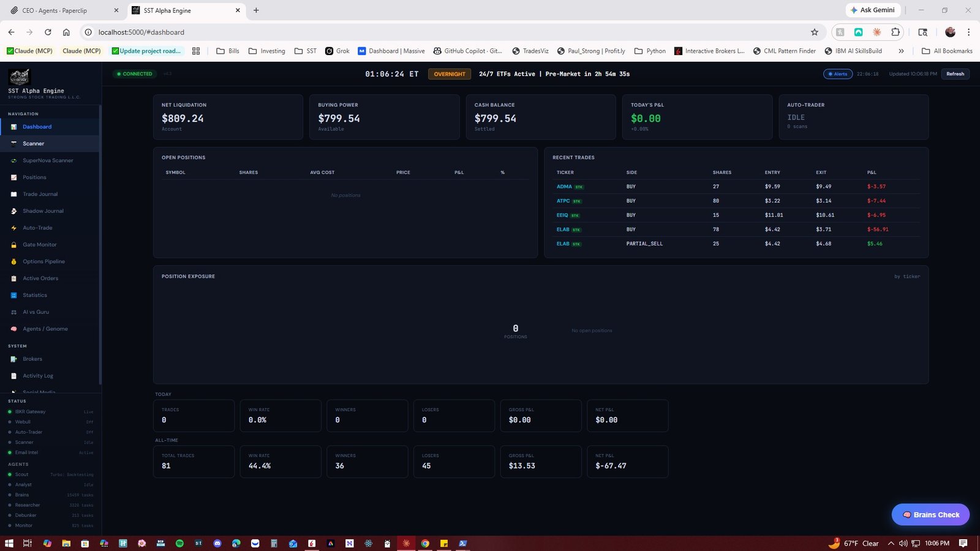Click the OVERNIGHT session badge
980x551 pixels.
click(x=450, y=74)
